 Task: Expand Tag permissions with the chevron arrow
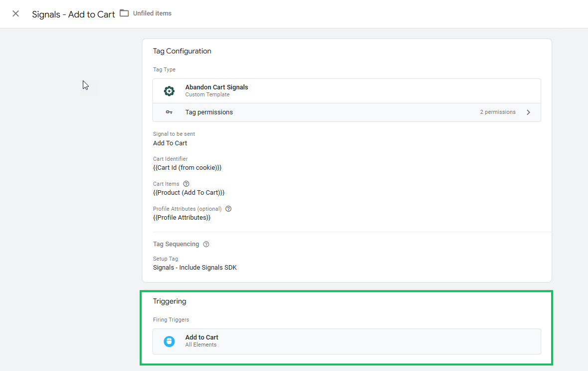click(528, 112)
